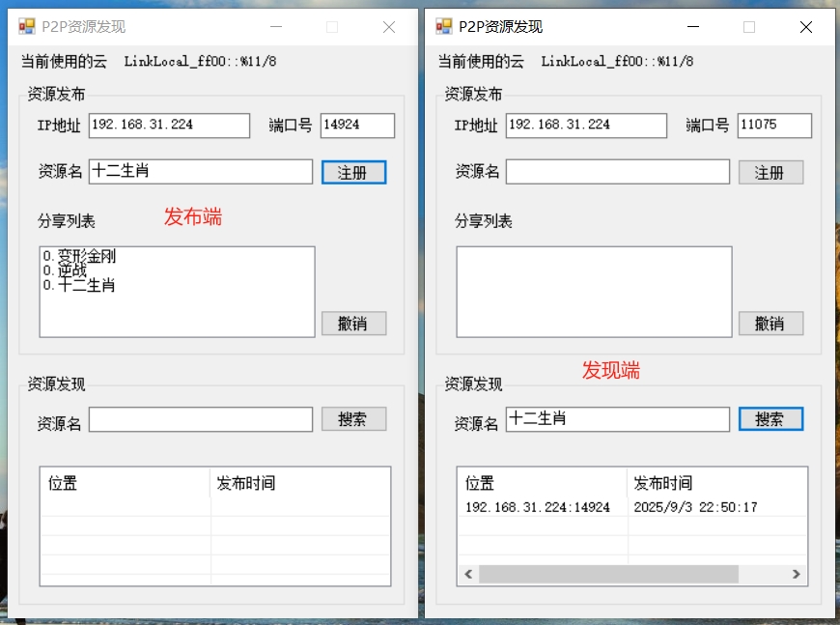
Task: Click the port field showing 11075
Action: tap(773, 126)
